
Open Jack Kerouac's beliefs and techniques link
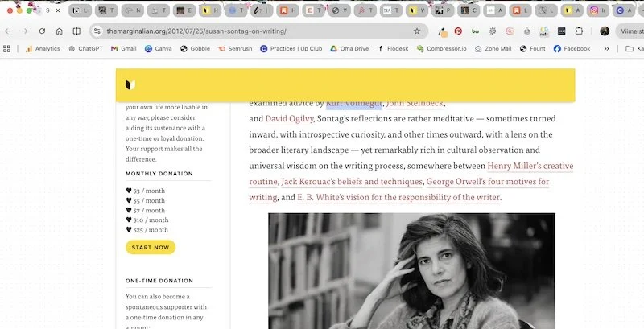[352, 182]
